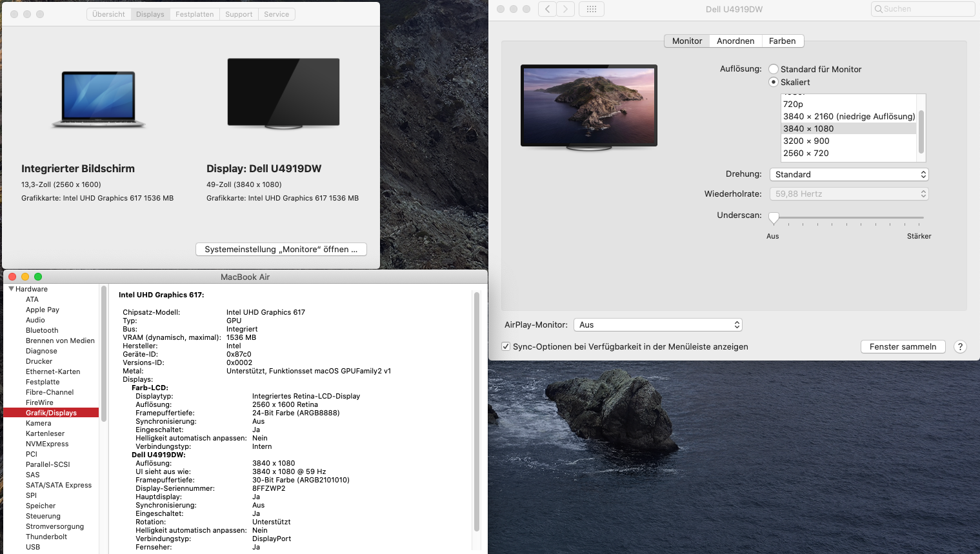980x554 pixels.
Task: Toggle Sync-Optionen in Menüleiste checkbox
Action: (506, 346)
